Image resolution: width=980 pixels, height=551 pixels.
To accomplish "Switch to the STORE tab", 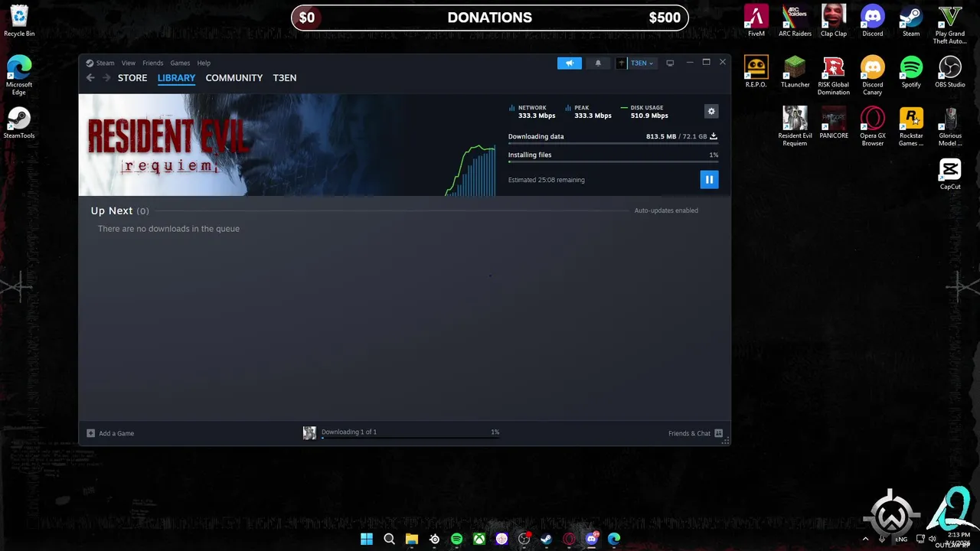I will 132,78.
